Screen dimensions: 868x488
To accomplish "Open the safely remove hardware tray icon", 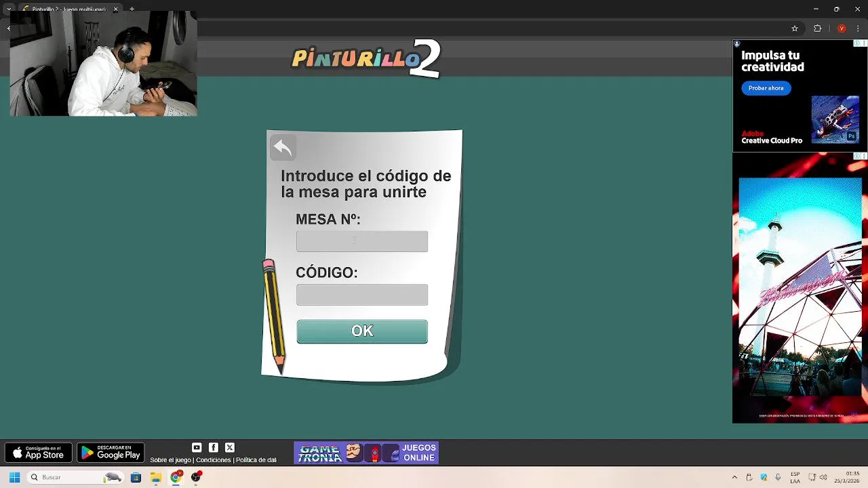I will coord(749,477).
